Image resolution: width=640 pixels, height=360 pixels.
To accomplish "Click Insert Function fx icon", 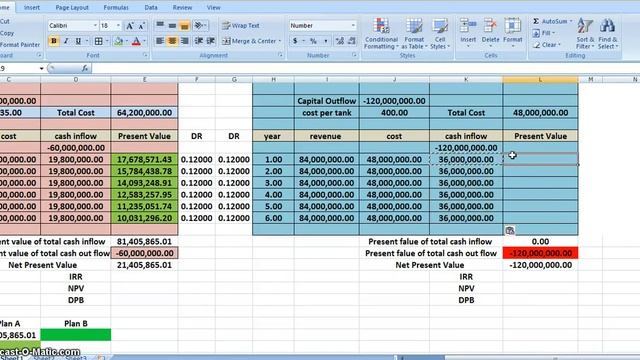I will point(84,69).
